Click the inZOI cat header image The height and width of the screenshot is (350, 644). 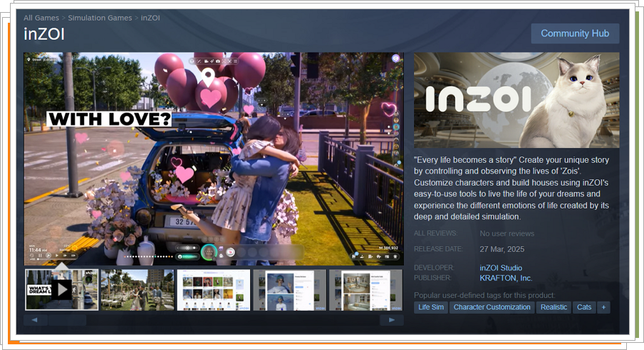click(516, 100)
